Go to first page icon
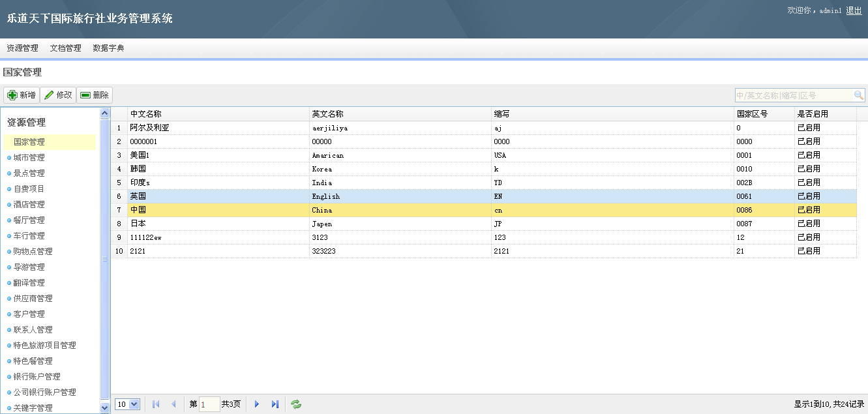This screenshot has width=868, height=414. 156,404
